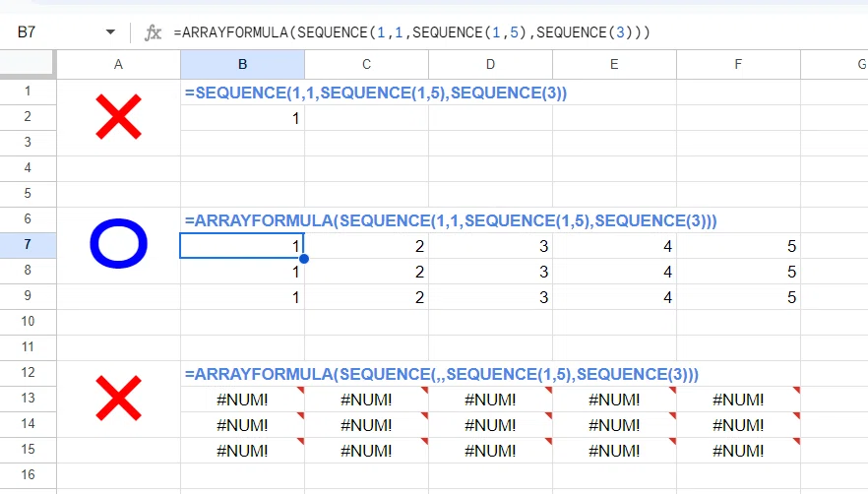Click the select-all corner box
The image size is (868, 494).
click(28, 64)
